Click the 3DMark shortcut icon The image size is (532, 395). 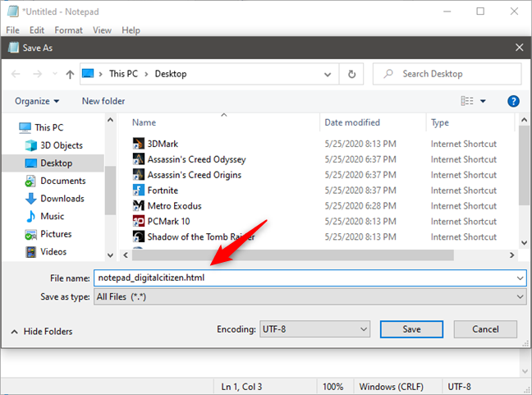pos(139,144)
